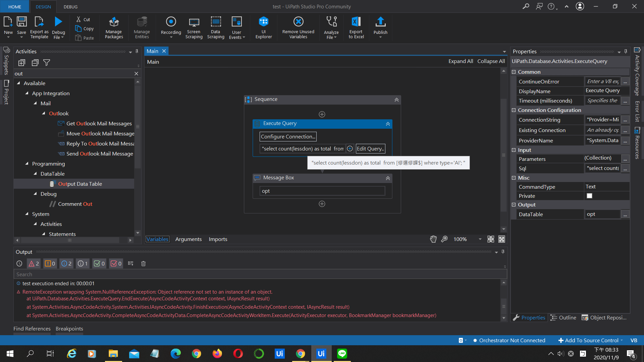Launch UI Explorer

[x=264, y=27]
